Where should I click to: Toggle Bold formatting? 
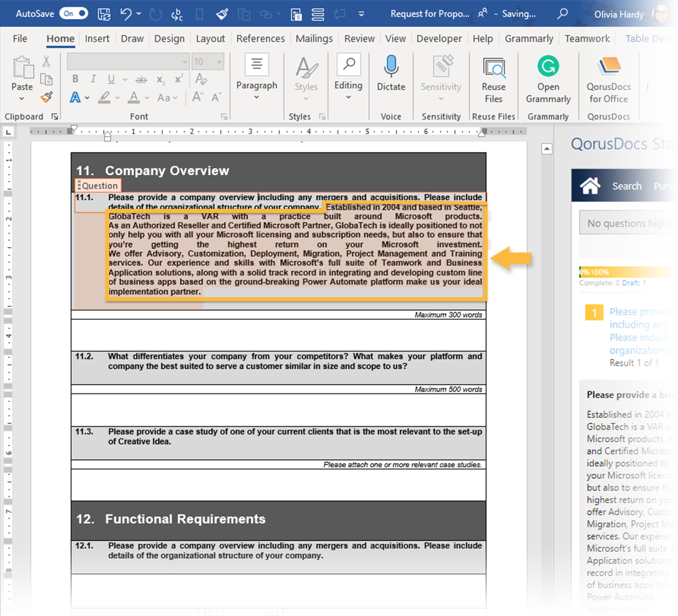[x=75, y=79]
